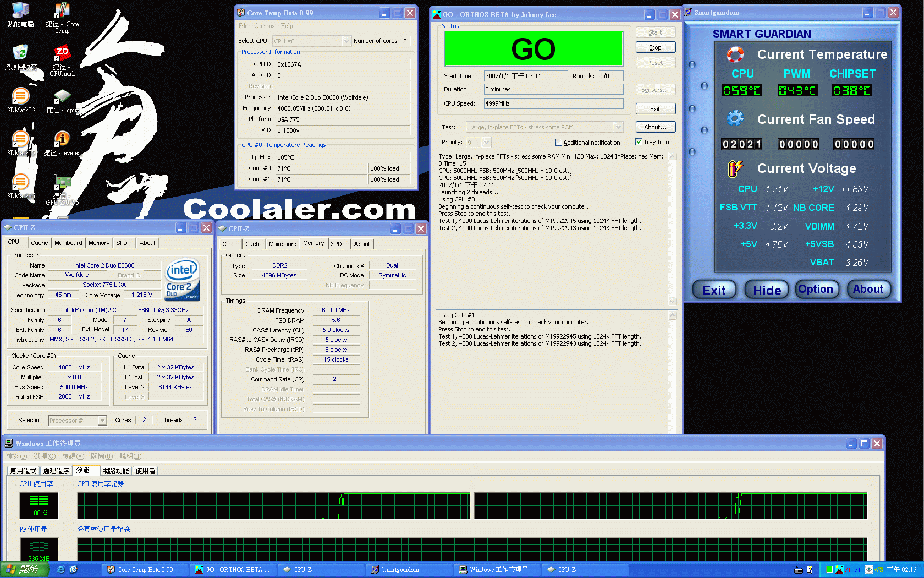Click the GO - ORTHOS BETA taskbar button
Viewport: 924px width, 578px height.
click(233, 570)
